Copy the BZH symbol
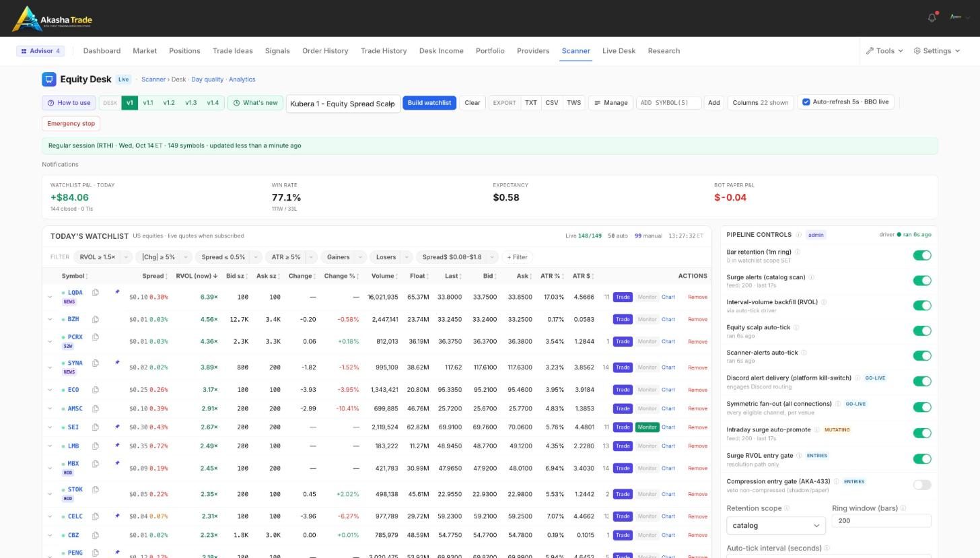Screen dimensions: 980x558 click(96, 319)
